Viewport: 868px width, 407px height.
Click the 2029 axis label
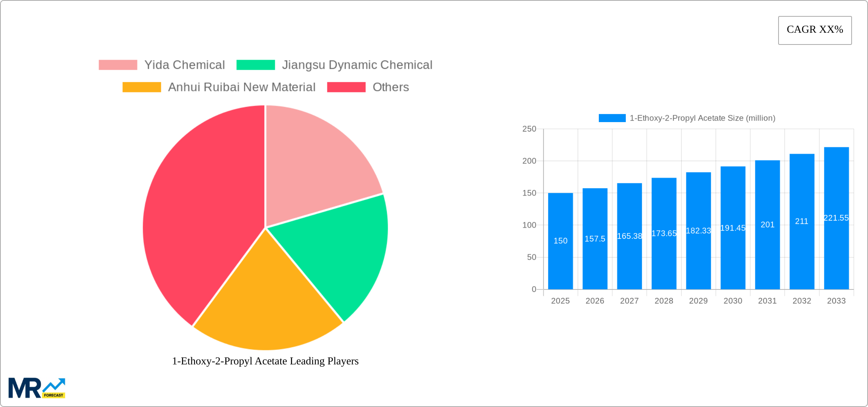(698, 300)
